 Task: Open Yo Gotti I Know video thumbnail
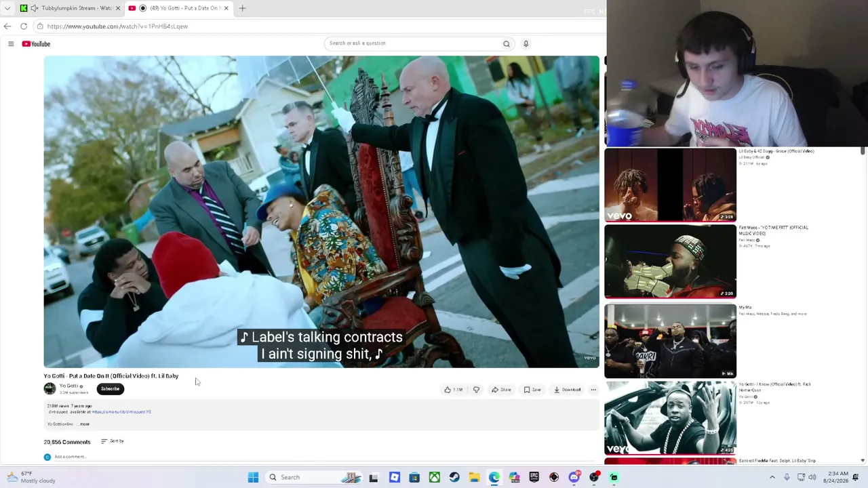[670, 418]
